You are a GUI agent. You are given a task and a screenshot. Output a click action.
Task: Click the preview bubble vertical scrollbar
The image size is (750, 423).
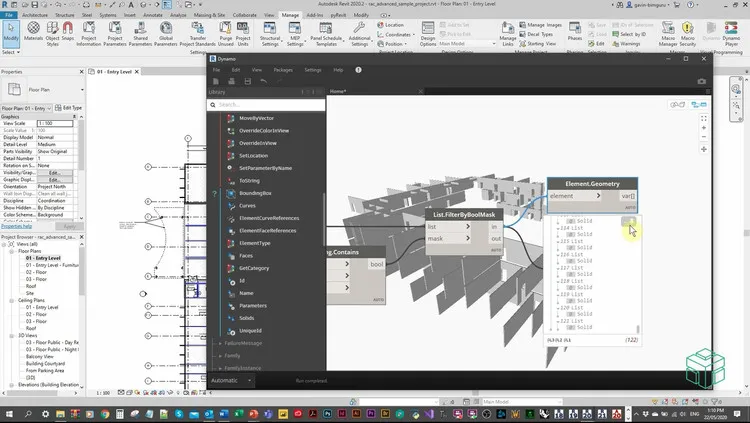tap(637, 329)
